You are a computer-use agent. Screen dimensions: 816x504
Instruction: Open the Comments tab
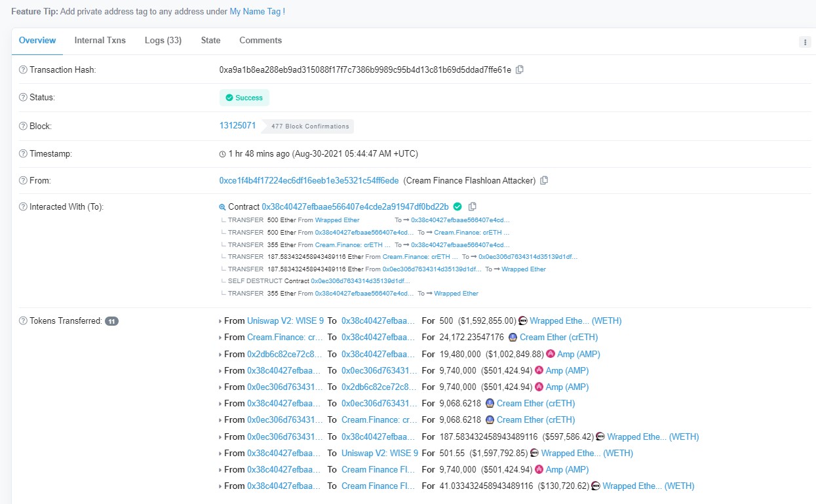260,40
